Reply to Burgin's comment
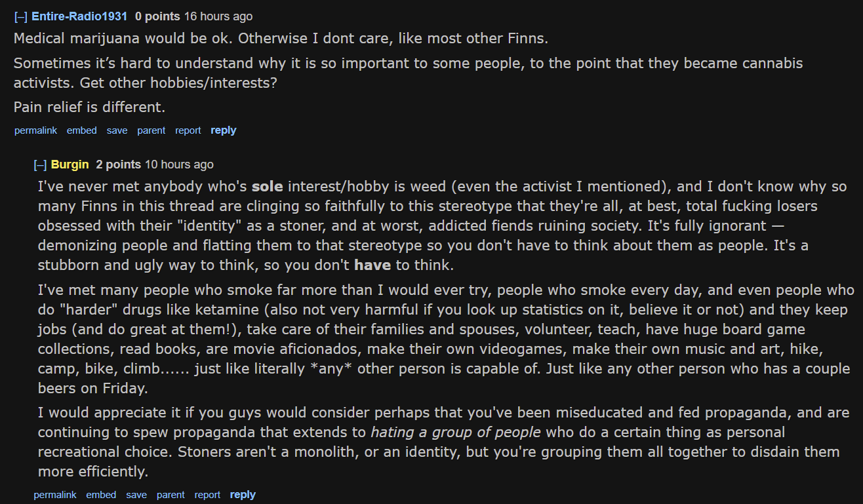 (x=243, y=495)
